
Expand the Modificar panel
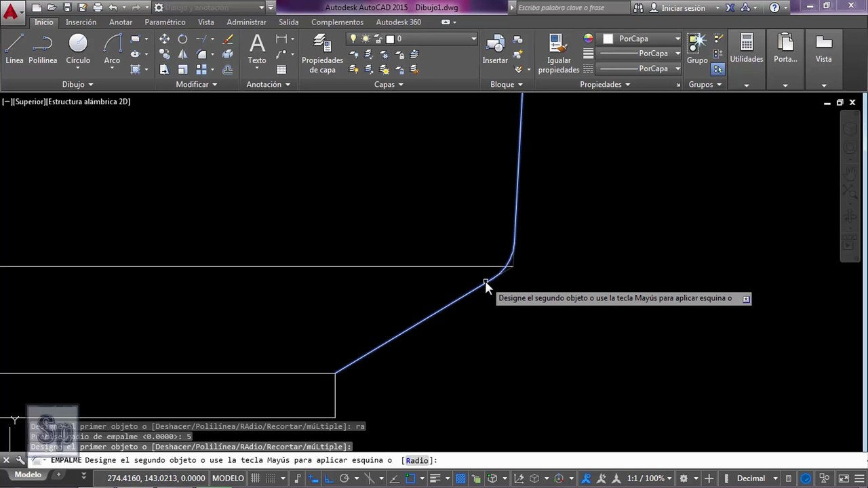click(x=197, y=85)
